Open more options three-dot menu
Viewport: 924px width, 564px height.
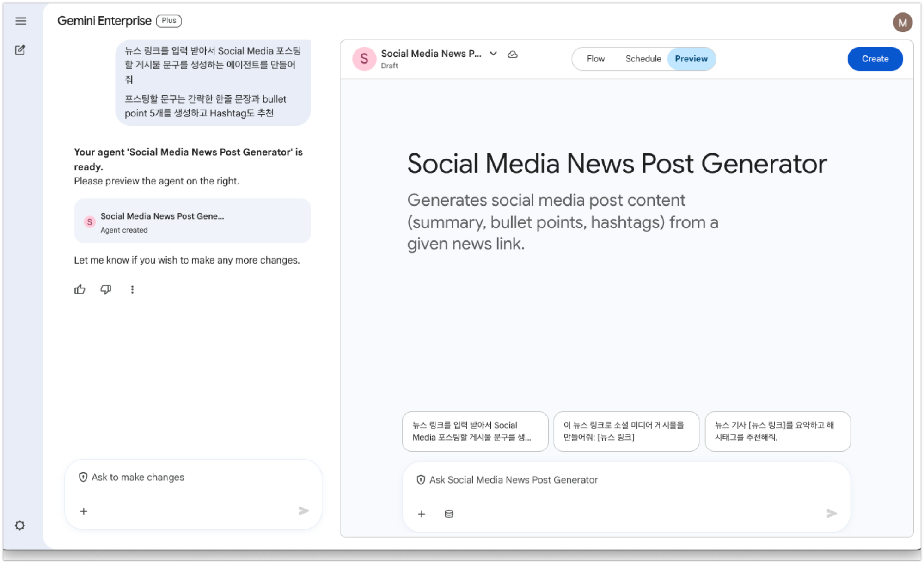click(x=132, y=289)
